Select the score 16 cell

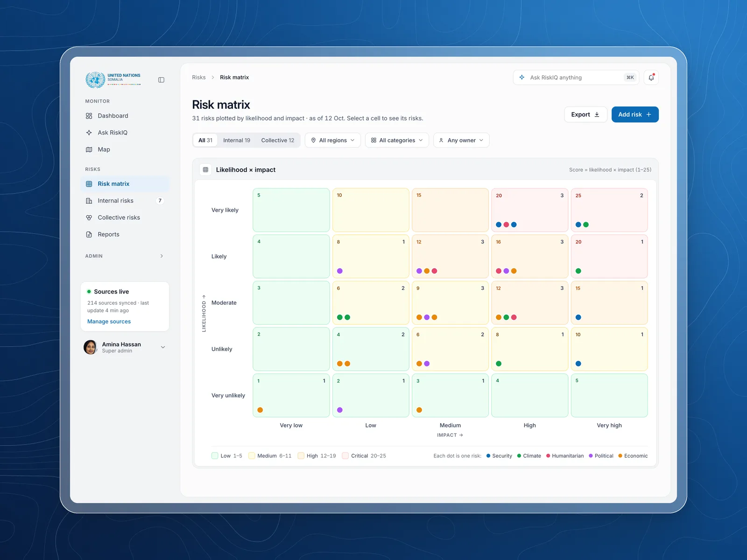point(530,256)
